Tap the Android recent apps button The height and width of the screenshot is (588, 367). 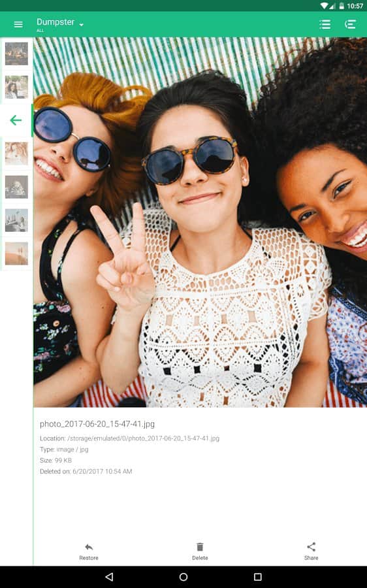[x=257, y=577]
